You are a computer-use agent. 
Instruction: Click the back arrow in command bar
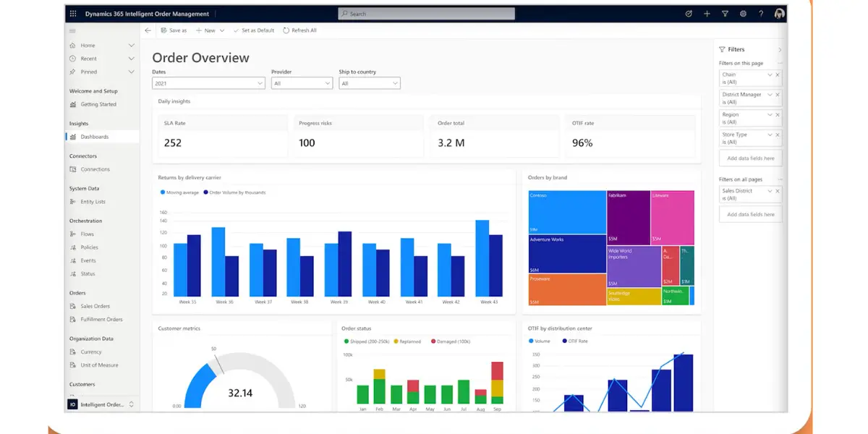148,30
